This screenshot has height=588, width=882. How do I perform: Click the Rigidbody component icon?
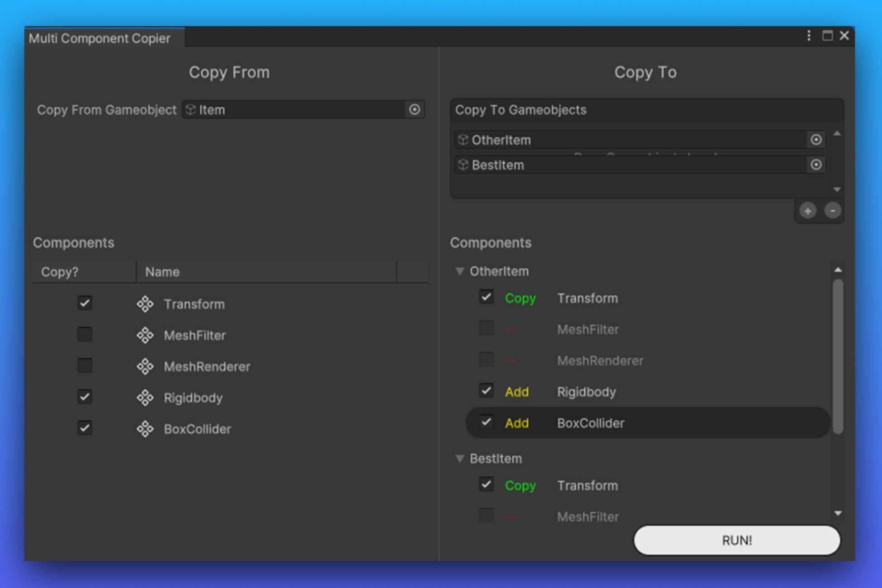pyautogui.click(x=146, y=398)
